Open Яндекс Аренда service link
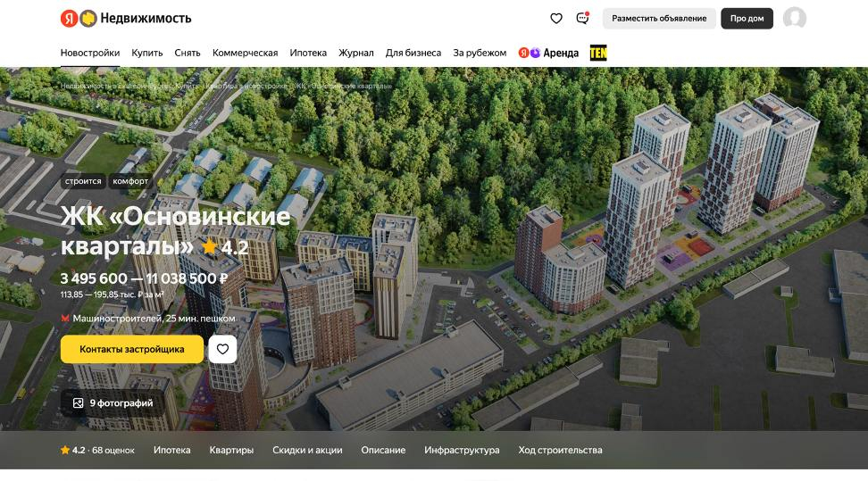This screenshot has height=481, width=868. tap(548, 53)
